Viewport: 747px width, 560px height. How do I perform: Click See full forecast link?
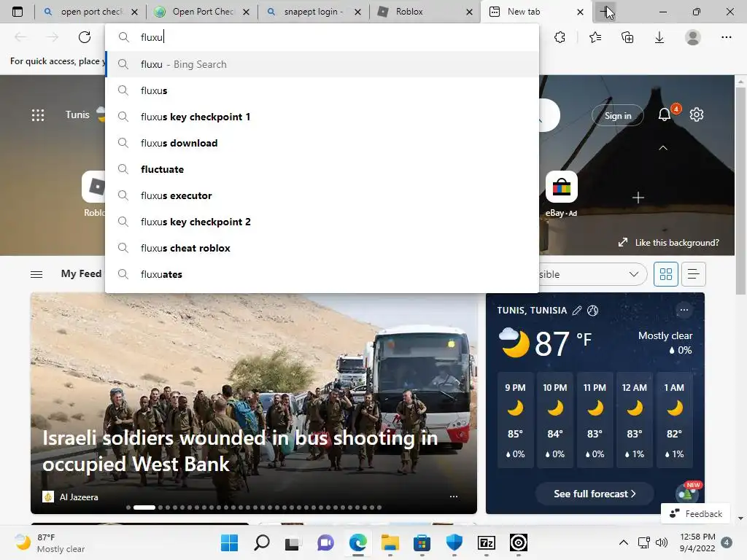pos(595,494)
